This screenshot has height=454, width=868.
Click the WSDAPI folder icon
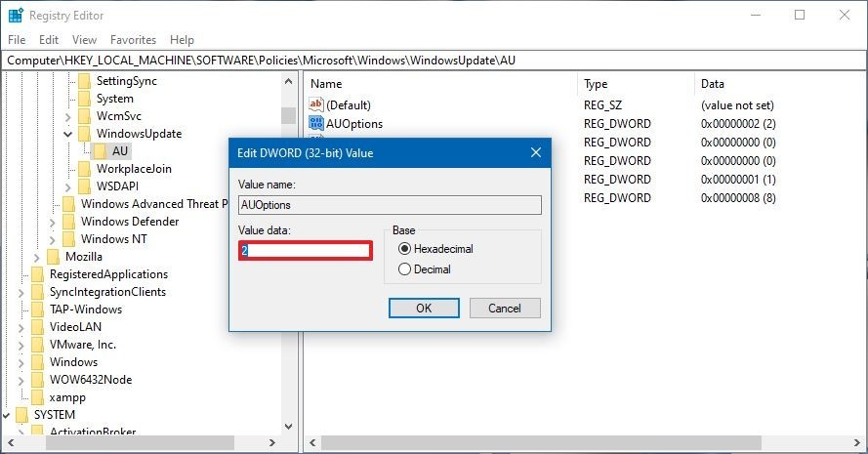click(x=85, y=186)
